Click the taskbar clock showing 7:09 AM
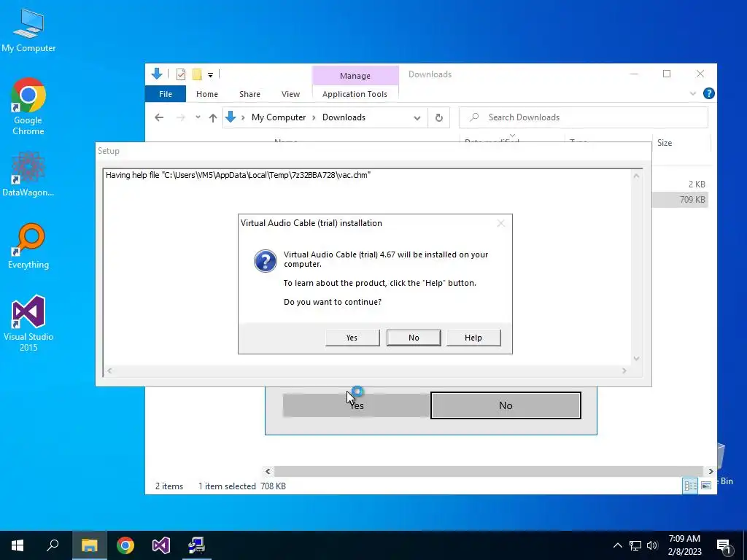The height and width of the screenshot is (560, 747). coord(684,545)
